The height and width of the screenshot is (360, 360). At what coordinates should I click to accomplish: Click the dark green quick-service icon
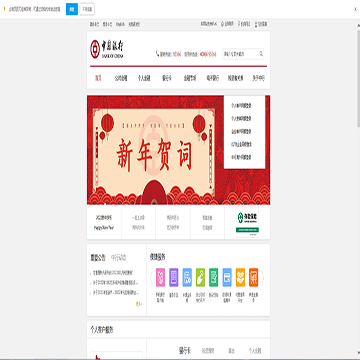214,277
